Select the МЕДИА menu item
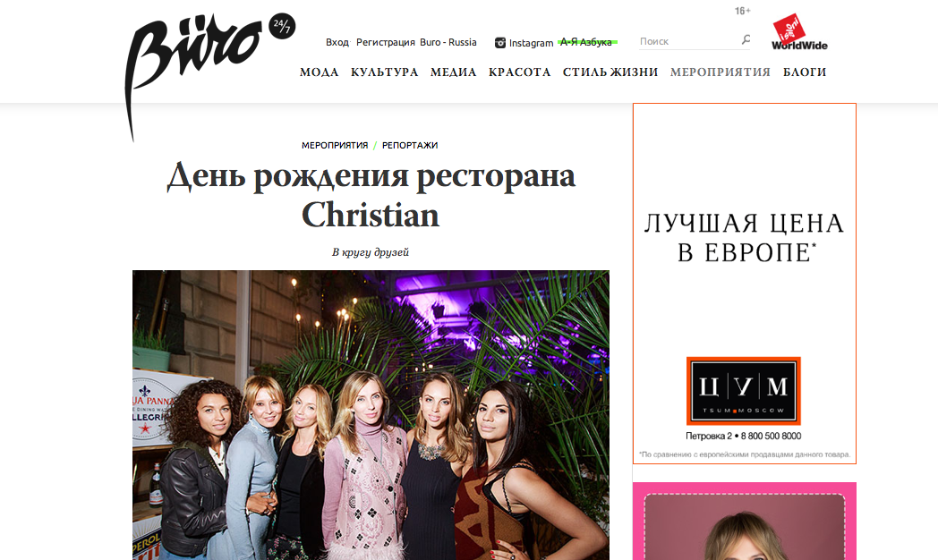The image size is (938, 560). [454, 72]
